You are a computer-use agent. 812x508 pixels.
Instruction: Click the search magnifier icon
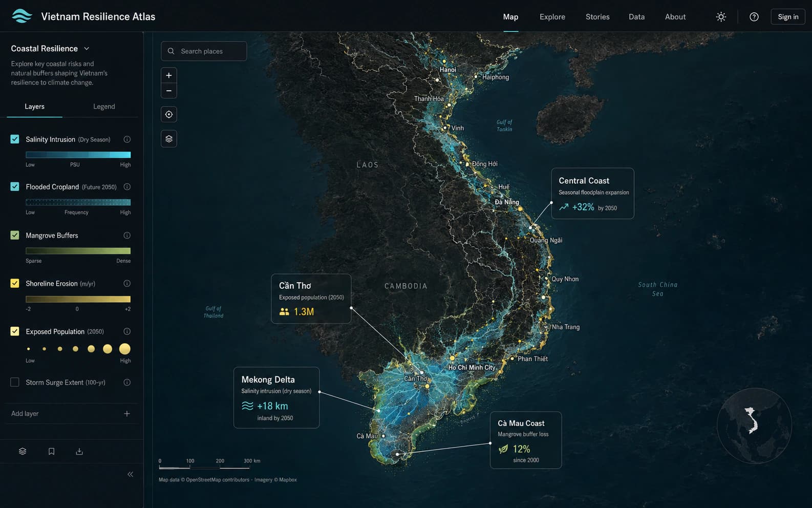(x=171, y=51)
